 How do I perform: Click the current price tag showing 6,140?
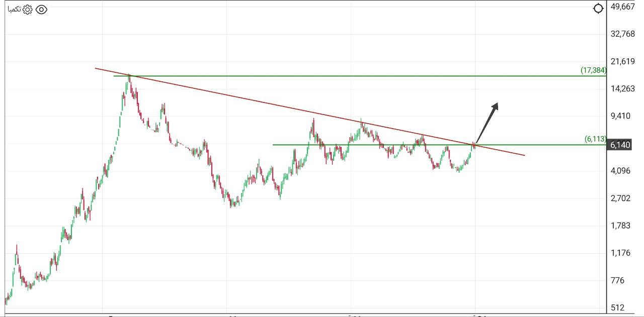coord(621,144)
